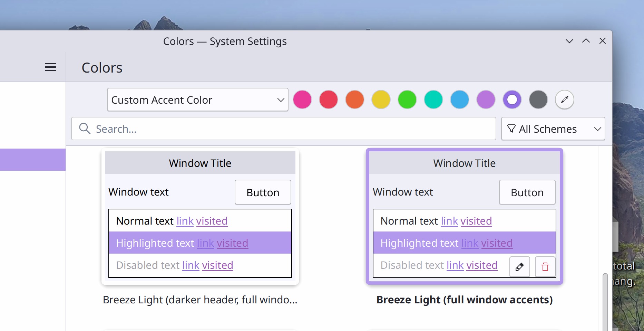Collapse the window with the chevron icon
The image size is (644, 331).
tap(569, 41)
